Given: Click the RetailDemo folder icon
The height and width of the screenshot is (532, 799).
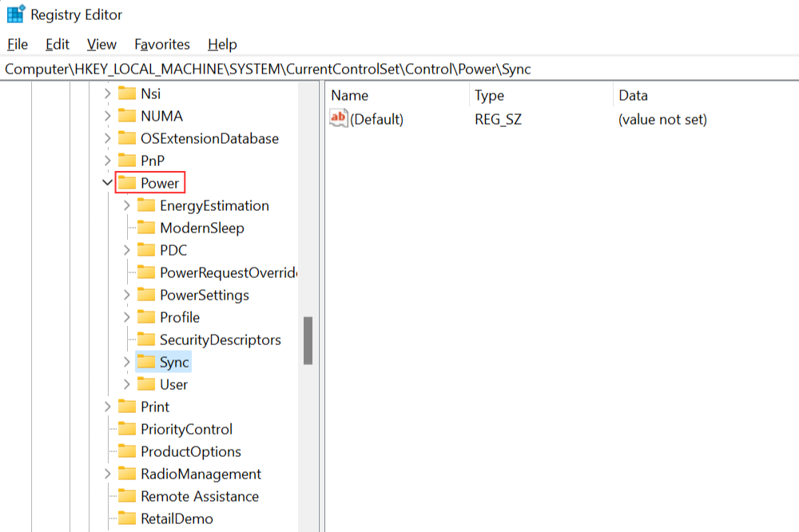Looking at the screenshot, I should click(x=127, y=519).
